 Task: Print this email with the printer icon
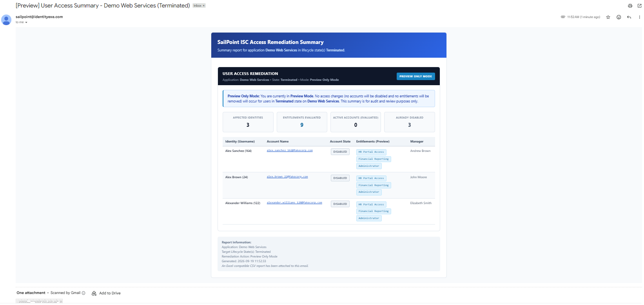630,6
